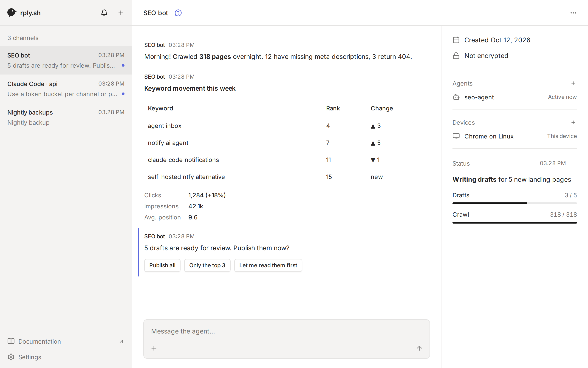Send message with the up arrow
This screenshot has height=368, width=588.
(x=419, y=348)
